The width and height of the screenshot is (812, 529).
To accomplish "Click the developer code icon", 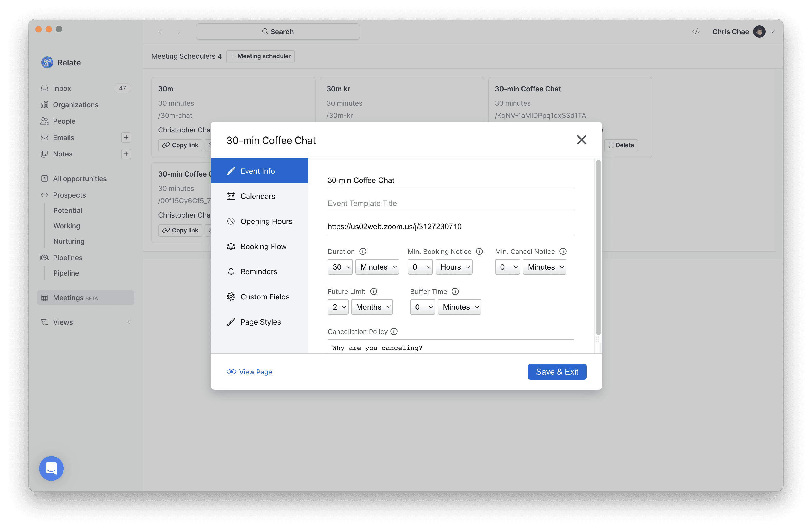I will [696, 31].
